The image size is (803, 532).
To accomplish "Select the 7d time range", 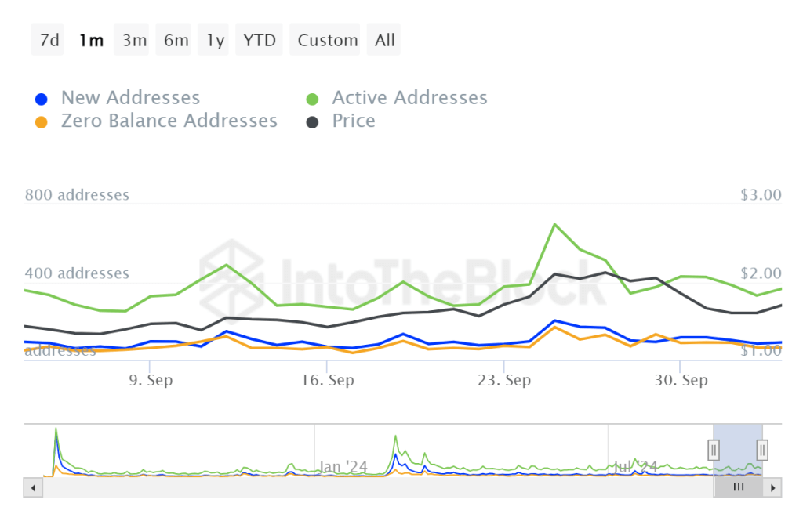I will (x=49, y=40).
